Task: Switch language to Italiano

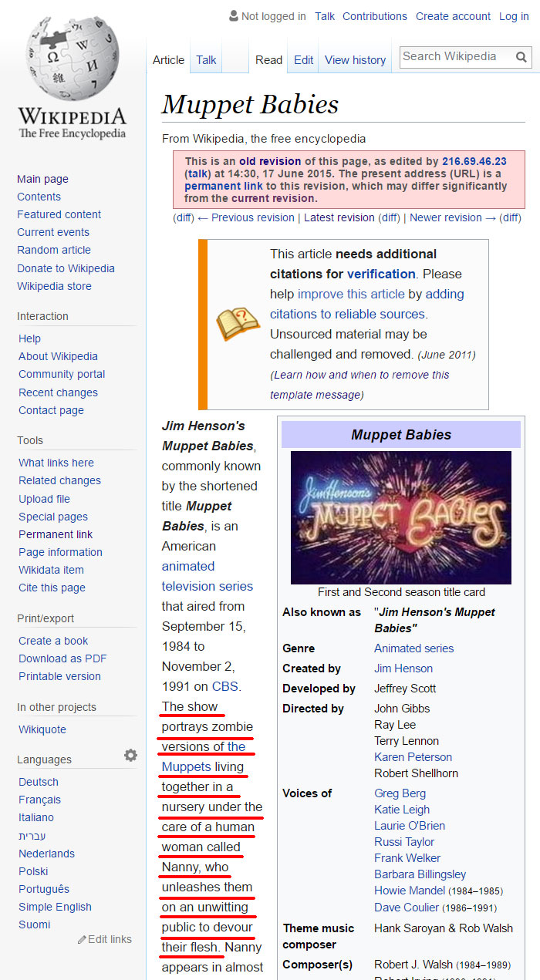Action: pos(36,817)
